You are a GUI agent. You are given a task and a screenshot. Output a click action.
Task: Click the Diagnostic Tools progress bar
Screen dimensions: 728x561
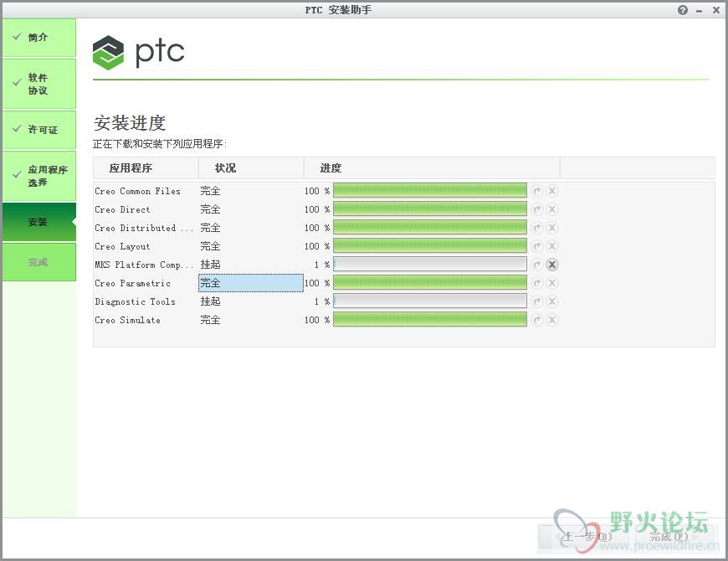(x=430, y=301)
